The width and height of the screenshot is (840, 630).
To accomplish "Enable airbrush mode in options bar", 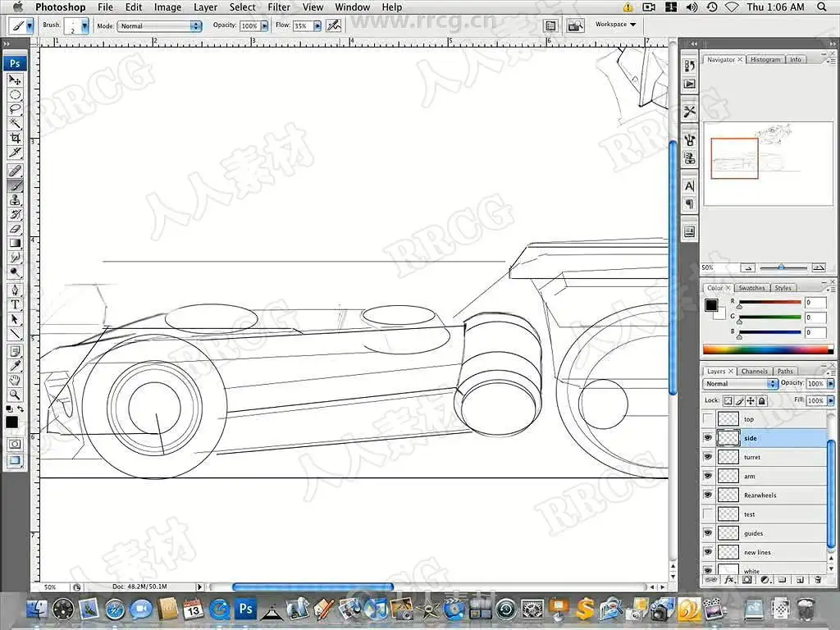I will pyautogui.click(x=333, y=26).
